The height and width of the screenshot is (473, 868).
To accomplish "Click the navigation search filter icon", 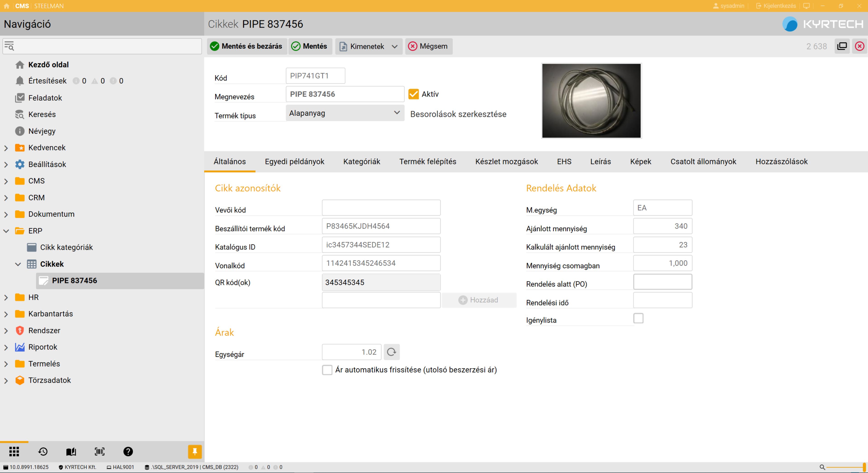I will click(x=9, y=46).
